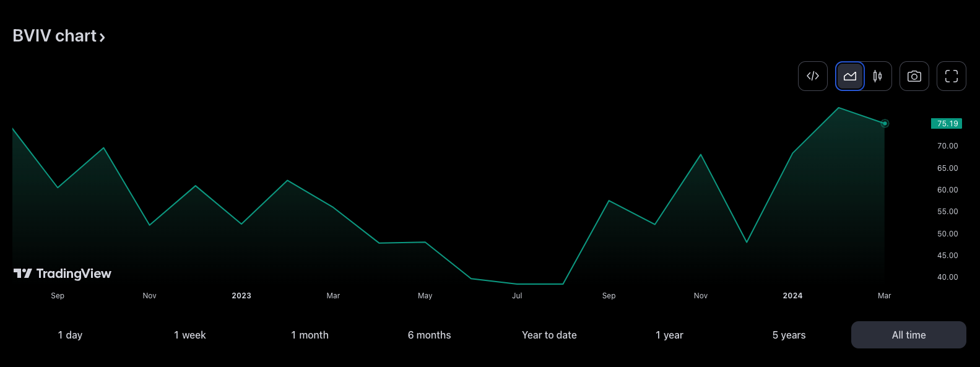
Task: Switch to candlestick chart view
Action: click(877, 76)
